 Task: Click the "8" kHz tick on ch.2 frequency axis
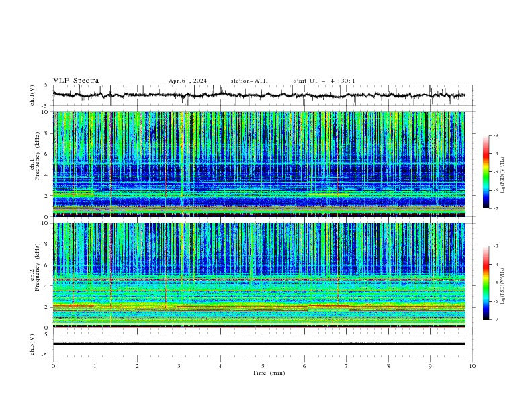(47, 244)
